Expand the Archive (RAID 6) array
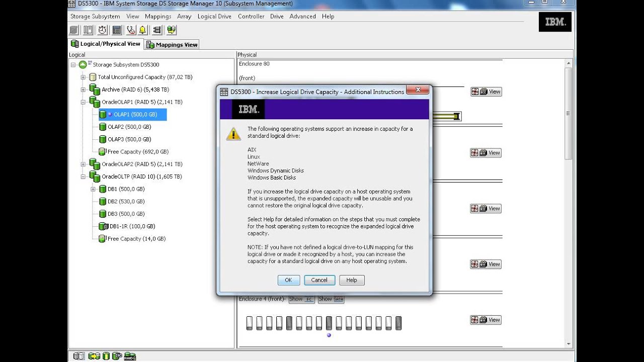Screen dimensions: 644x362 [83, 89]
